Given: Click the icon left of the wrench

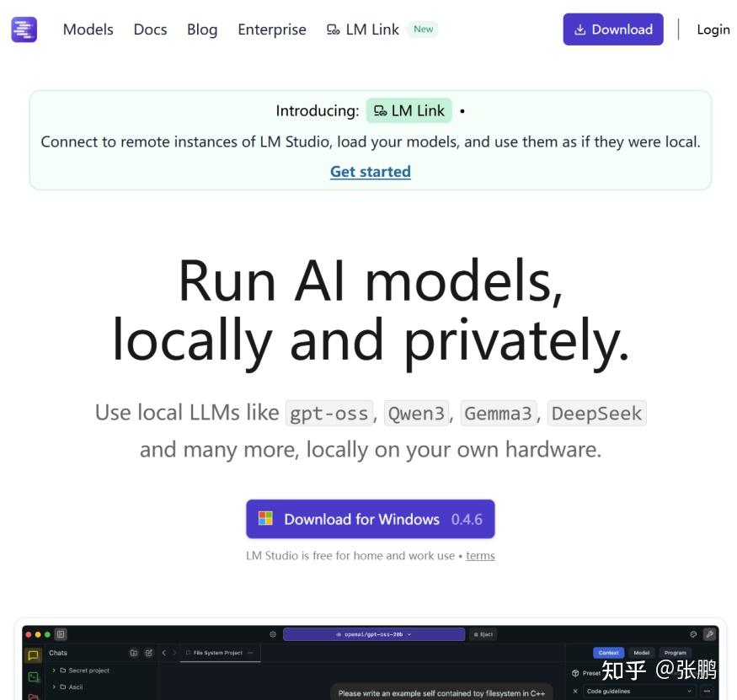Looking at the screenshot, I should pos(693,634).
